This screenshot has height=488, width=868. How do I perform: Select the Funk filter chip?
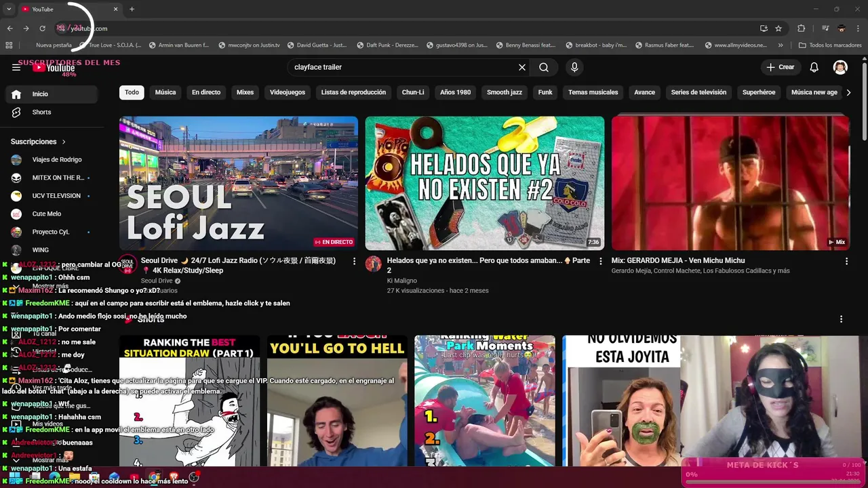click(x=545, y=92)
